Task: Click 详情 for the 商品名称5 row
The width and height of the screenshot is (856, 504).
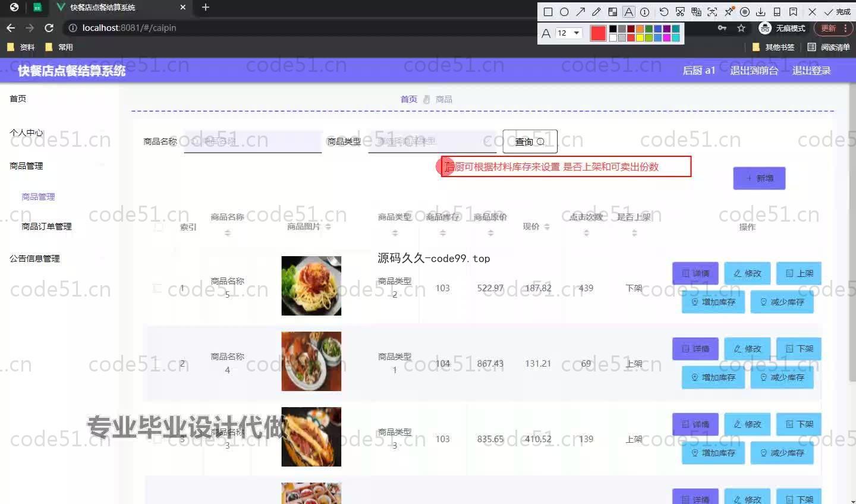Action: click(x=695, y=273)
